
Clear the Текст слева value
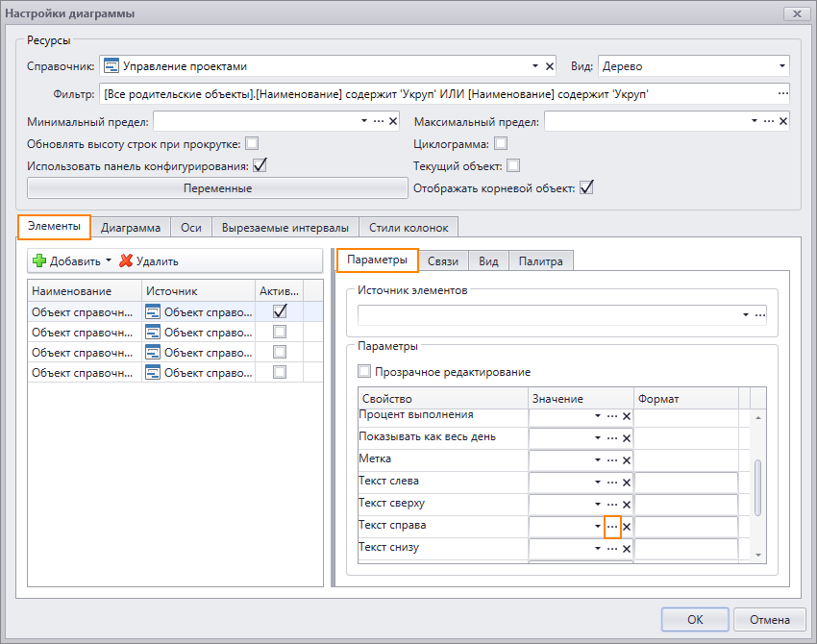[627, 483]
